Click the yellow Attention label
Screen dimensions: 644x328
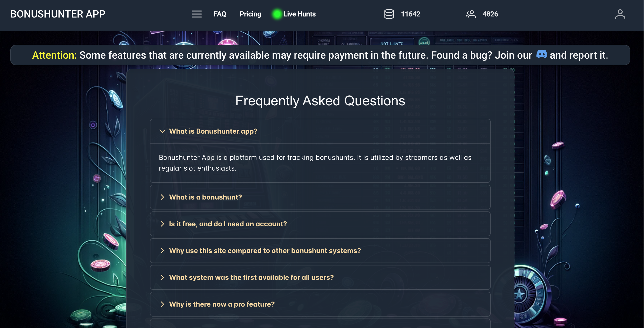[54, 55]
